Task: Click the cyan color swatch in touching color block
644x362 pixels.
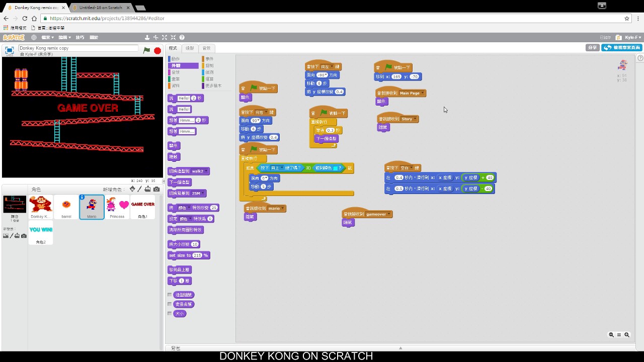Action: point(336,168)
